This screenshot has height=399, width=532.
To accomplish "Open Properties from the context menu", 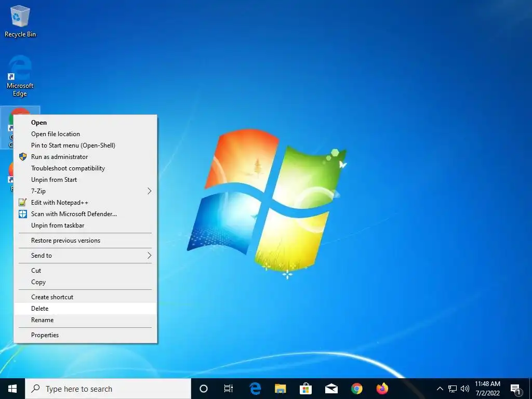I will tap(85, 335).
